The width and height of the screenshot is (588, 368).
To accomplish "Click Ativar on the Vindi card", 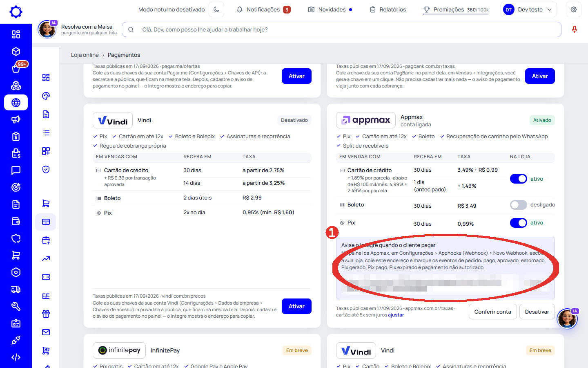I will tap(296, 306).
